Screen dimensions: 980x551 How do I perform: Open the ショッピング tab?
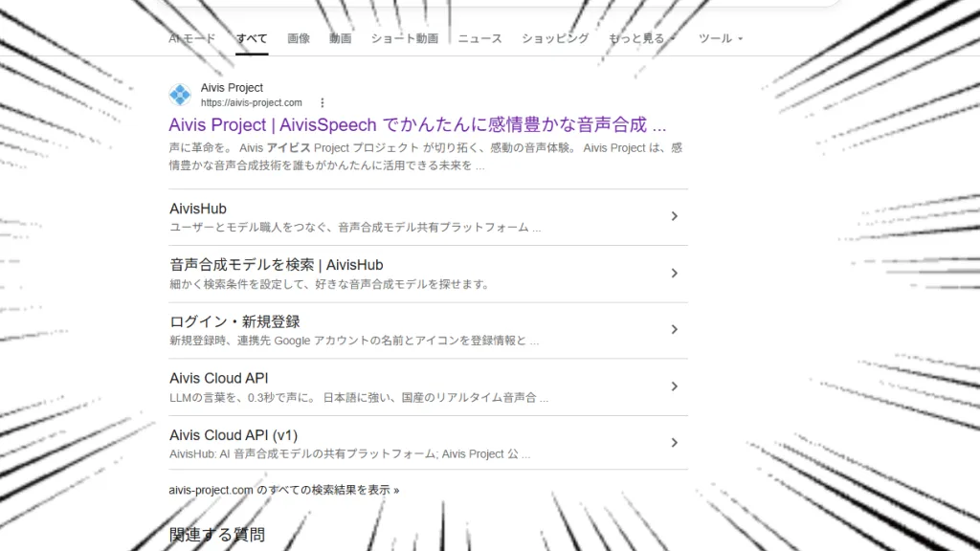555,38
